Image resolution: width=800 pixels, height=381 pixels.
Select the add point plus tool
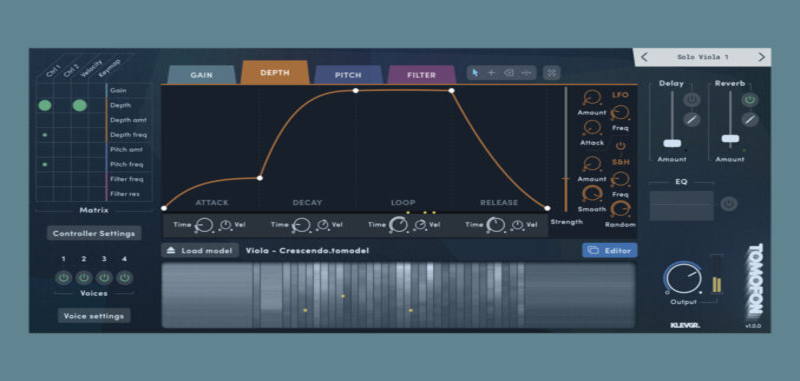coord(491,73)
